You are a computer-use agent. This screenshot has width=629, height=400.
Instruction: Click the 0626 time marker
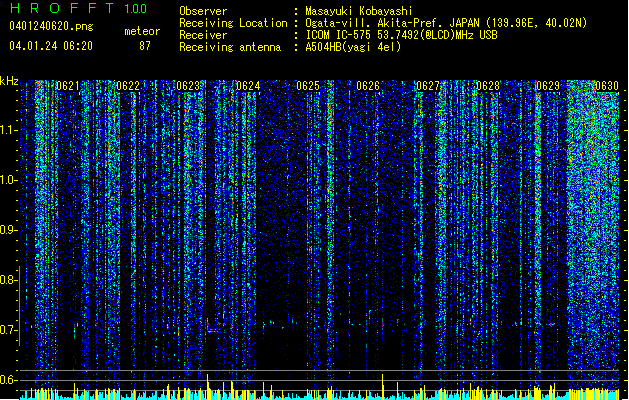click(x=368, y=86)
